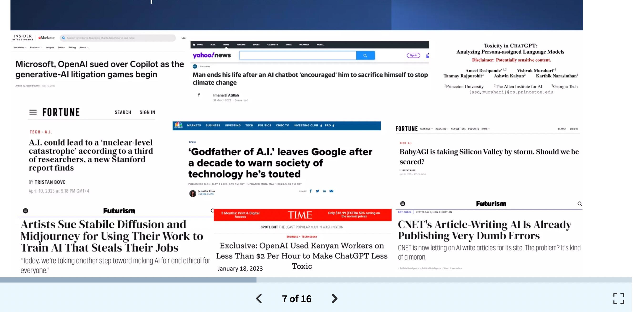
Task: Go to the previous slide arrow
Action: coord(259,298)
